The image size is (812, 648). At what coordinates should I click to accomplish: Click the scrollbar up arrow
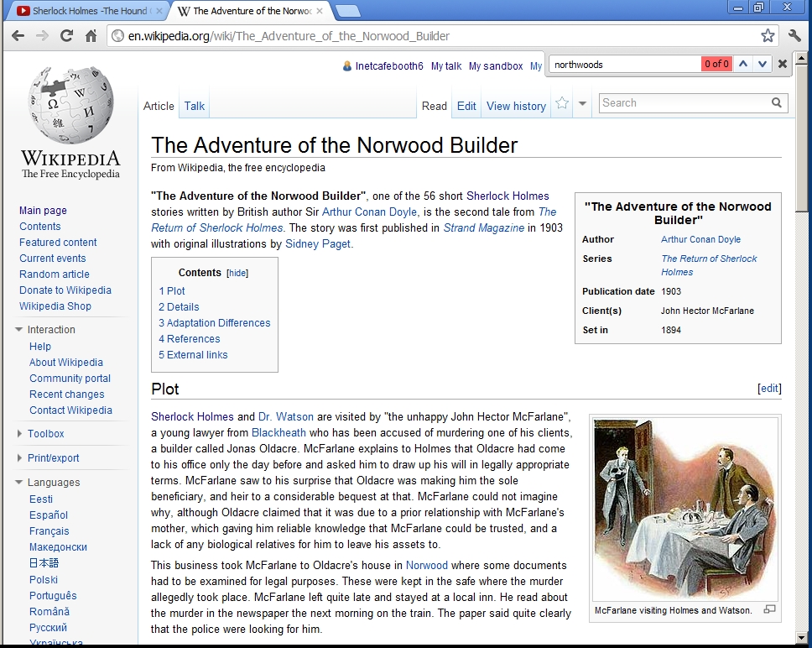coord(802,57)
